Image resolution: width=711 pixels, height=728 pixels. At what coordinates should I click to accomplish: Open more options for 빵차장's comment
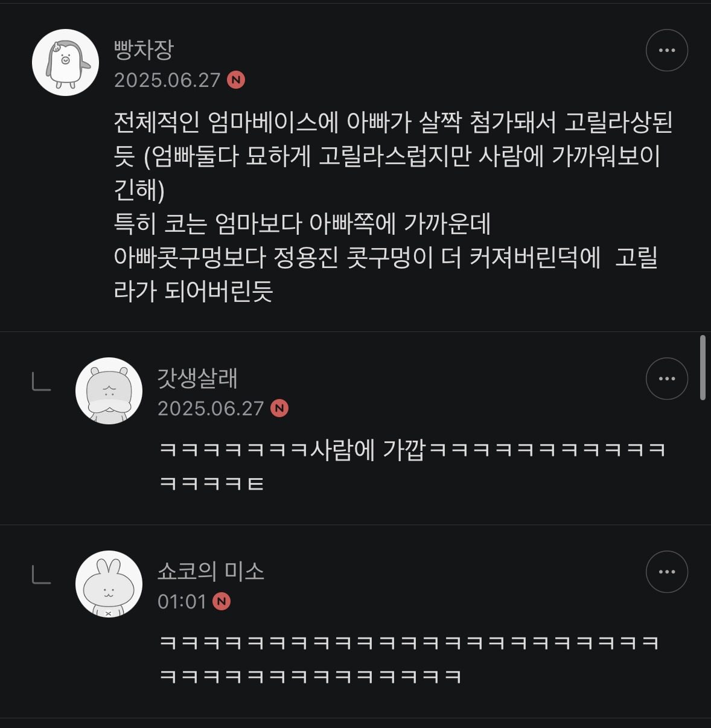667,50
